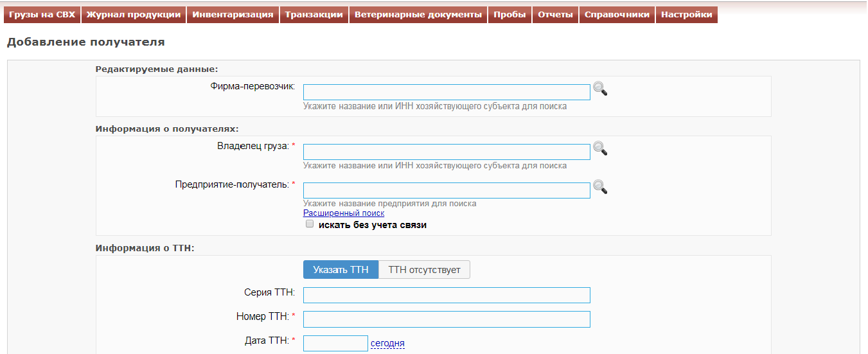This screenshot has width=868, height=354.
Task: Open Справочники menu item
Action: coord(617,15)
